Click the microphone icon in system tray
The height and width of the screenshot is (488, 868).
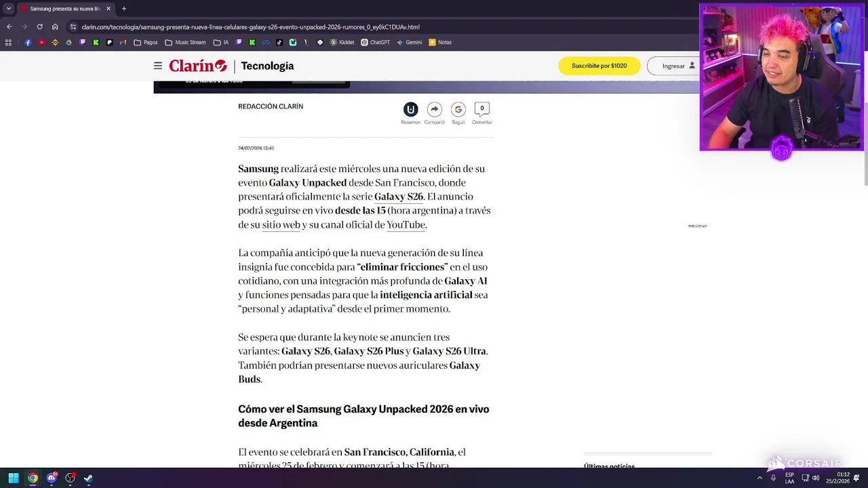click(773, 478)
